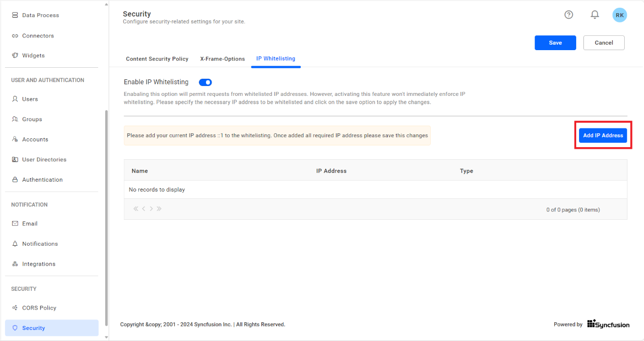Open the help question mark icon

569,14
